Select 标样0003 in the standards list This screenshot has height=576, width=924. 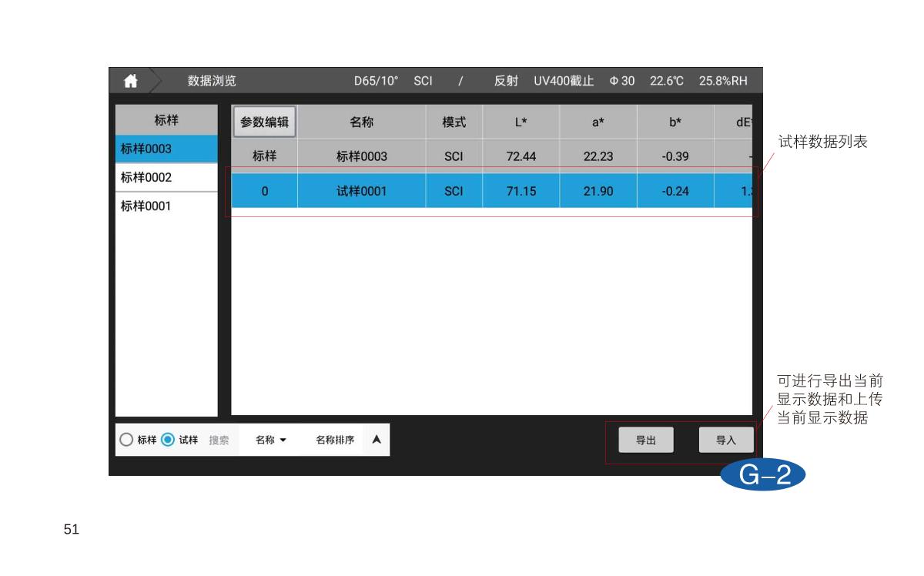pos(166,149)
